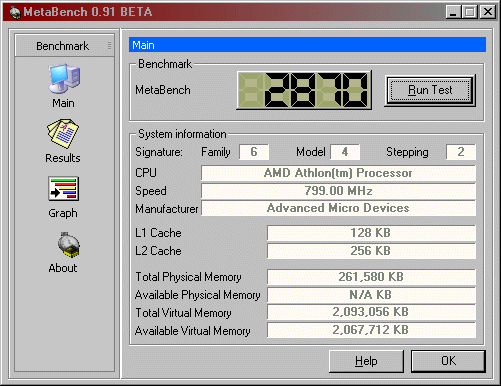Maximize the MetaBench window

pos(470,12)
